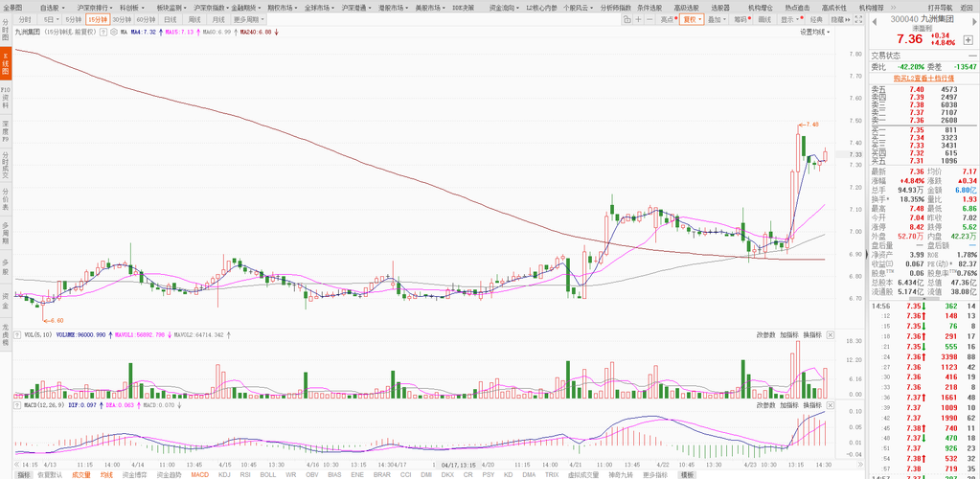Click the chart lock icon
Viewport: 980px width, 479px height.
tap(627, 19)
